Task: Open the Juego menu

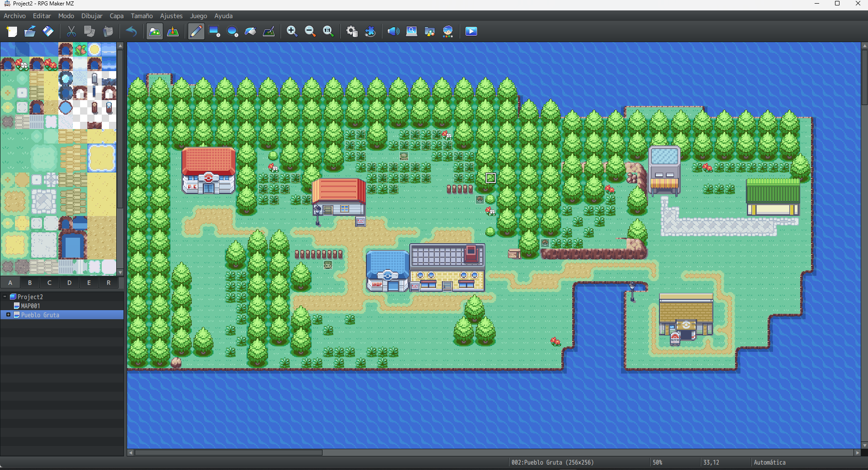Action: tap(199, 16)
